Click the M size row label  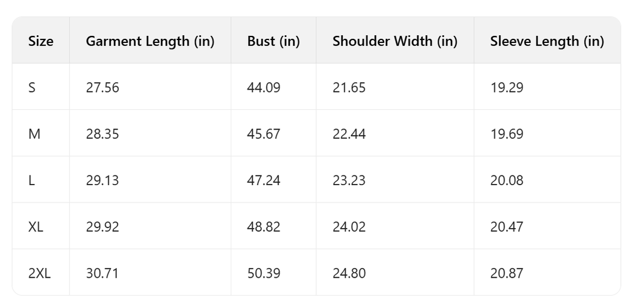(x=34, y=134)
